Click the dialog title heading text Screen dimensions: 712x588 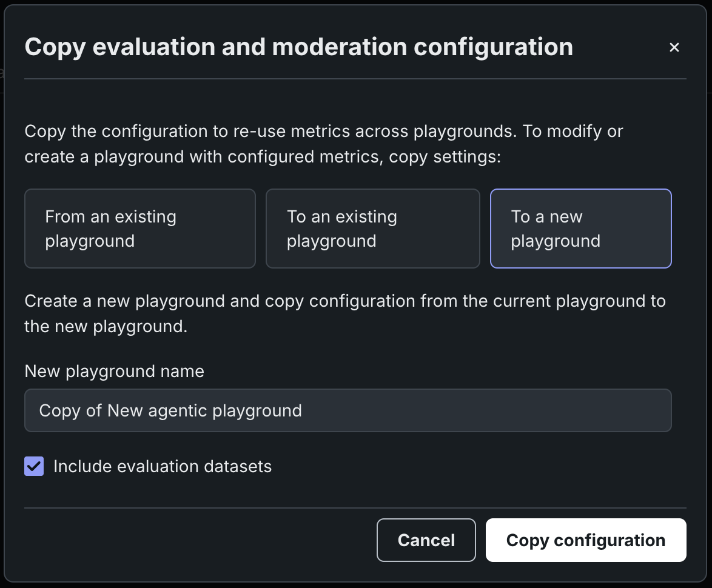298,47
